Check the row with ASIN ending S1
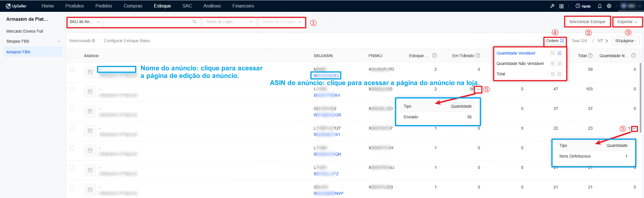The height and width of the screenshot is (198, 644). click(72, 128)
